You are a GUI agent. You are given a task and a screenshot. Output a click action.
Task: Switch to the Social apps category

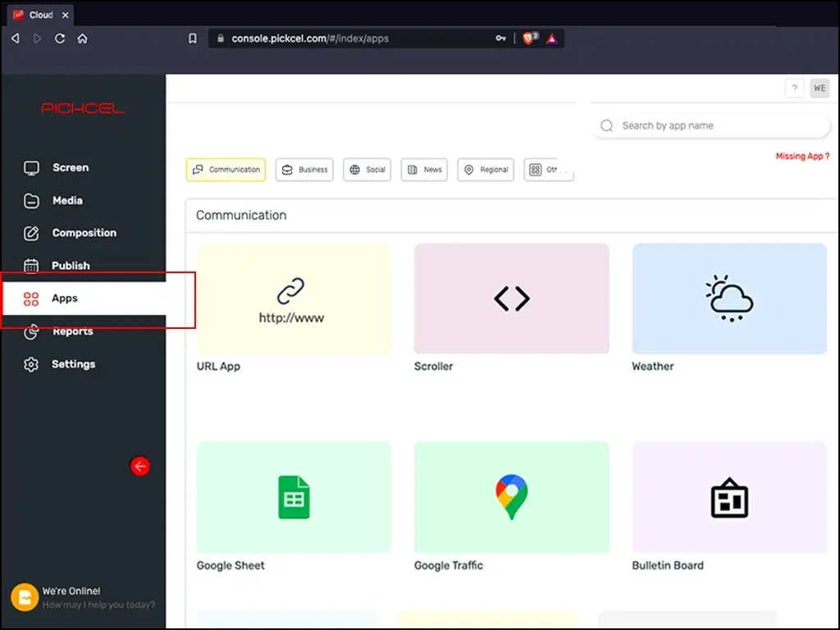(367, 170)
